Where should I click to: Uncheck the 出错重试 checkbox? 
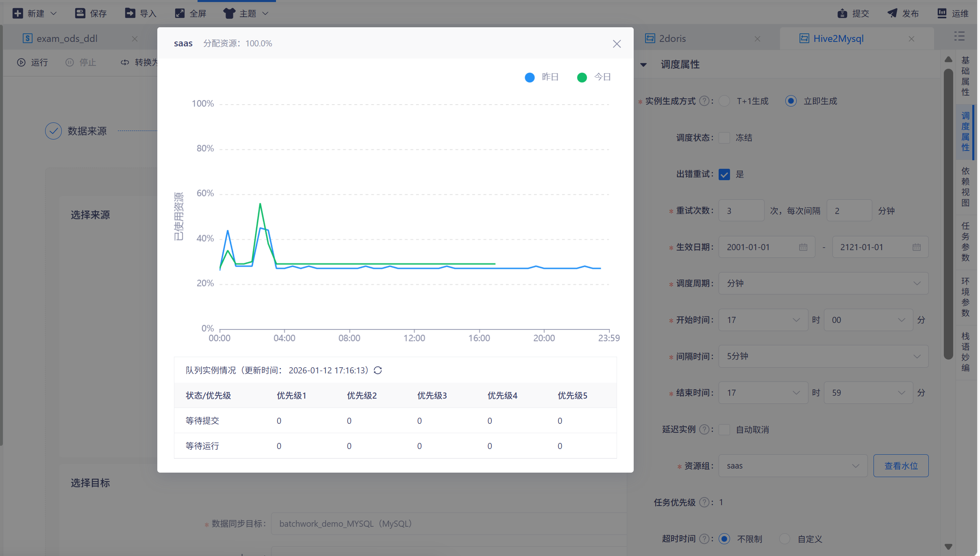724,174
